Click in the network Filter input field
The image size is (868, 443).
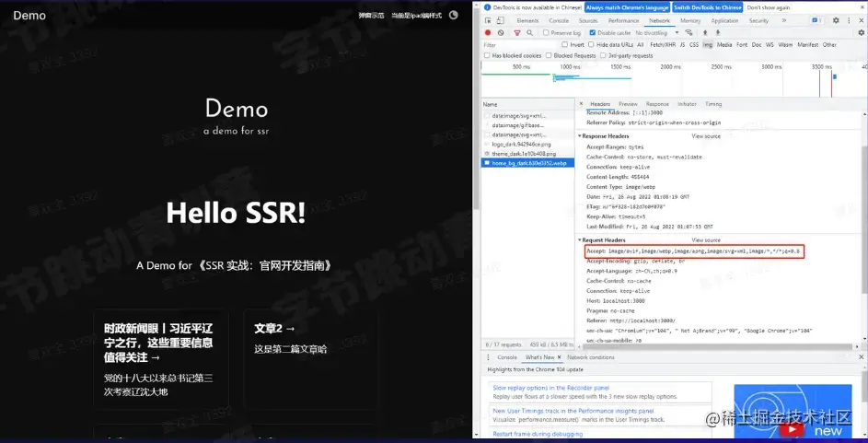click(520, 44)
